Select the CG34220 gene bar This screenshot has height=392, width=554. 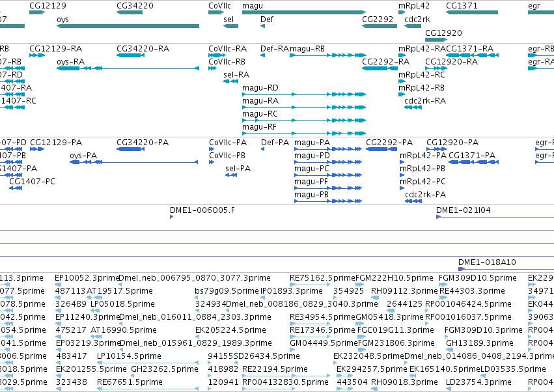[x=130, y=12]
